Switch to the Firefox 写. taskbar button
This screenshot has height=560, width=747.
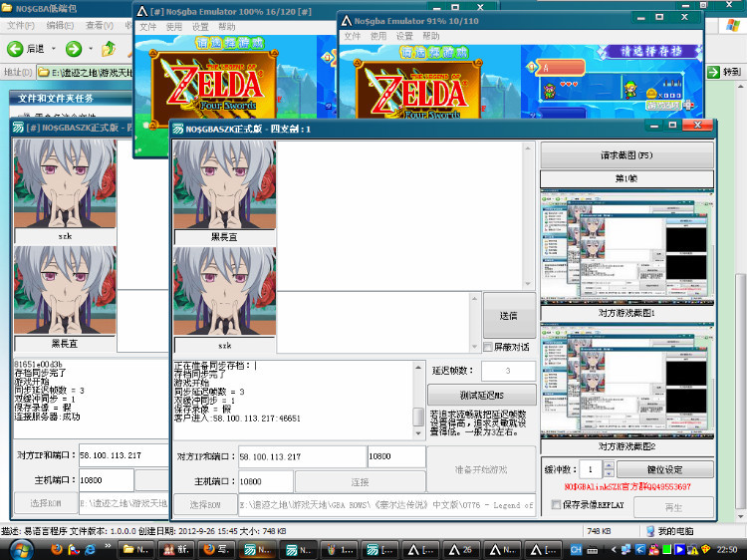[x=217, y=549]
